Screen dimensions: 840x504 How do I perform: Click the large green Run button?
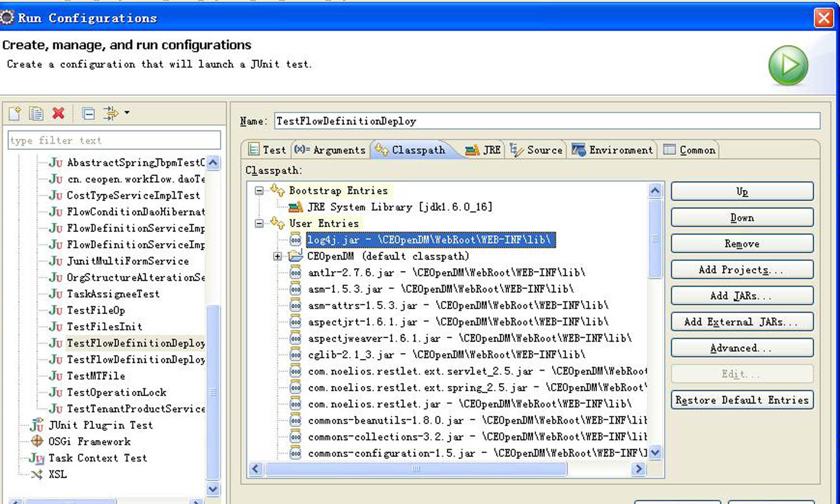788,66
